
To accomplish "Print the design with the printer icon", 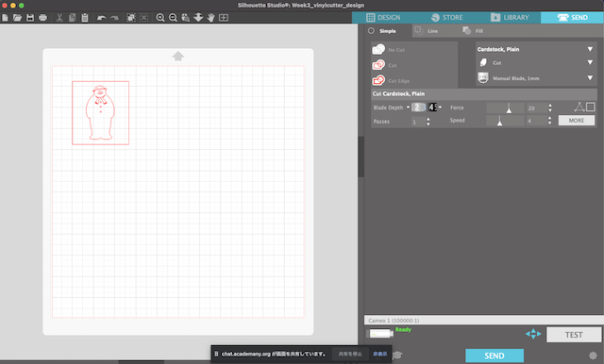I will [42, 18].
